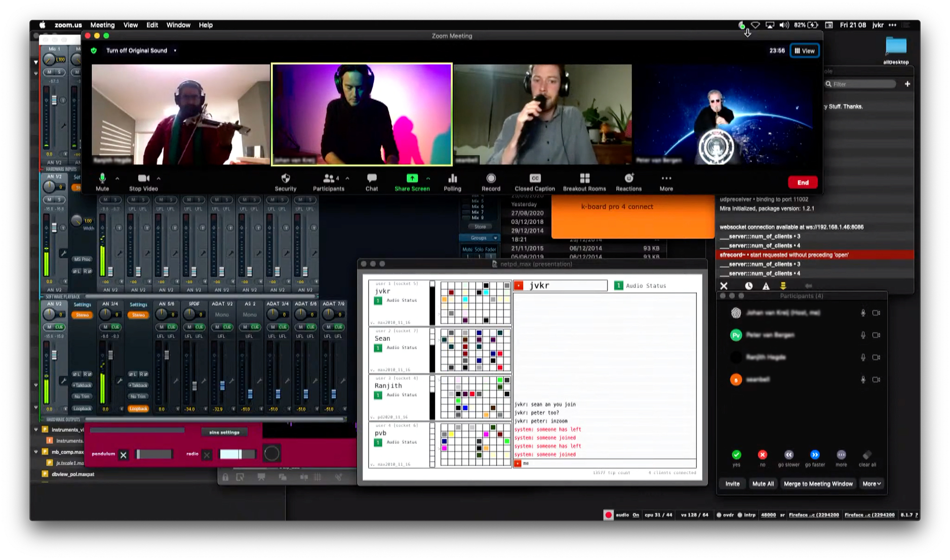
Task: Open the Original Sound dropdown arrow
Action: pyautogui.click(x=175, y=51)
